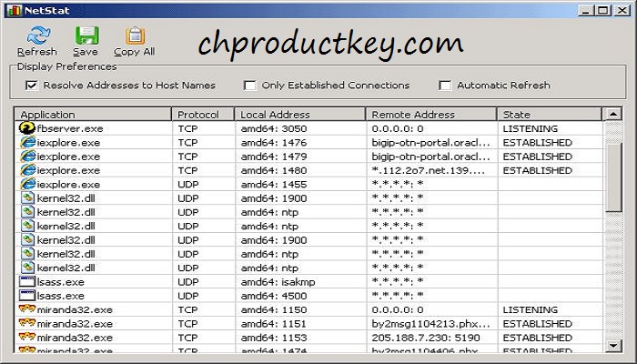The width and height of the screenshot is (637, 364).
Task: Click iexplore.exe icon in the amd64: 1476 row
Action: pos(27,142)
